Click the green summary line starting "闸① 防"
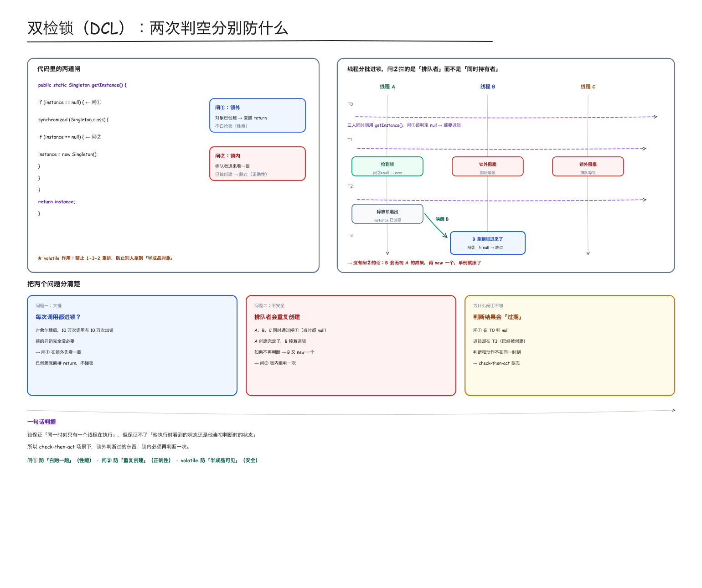702x588 pixels. pyautogui.click(x=143, y=461)
